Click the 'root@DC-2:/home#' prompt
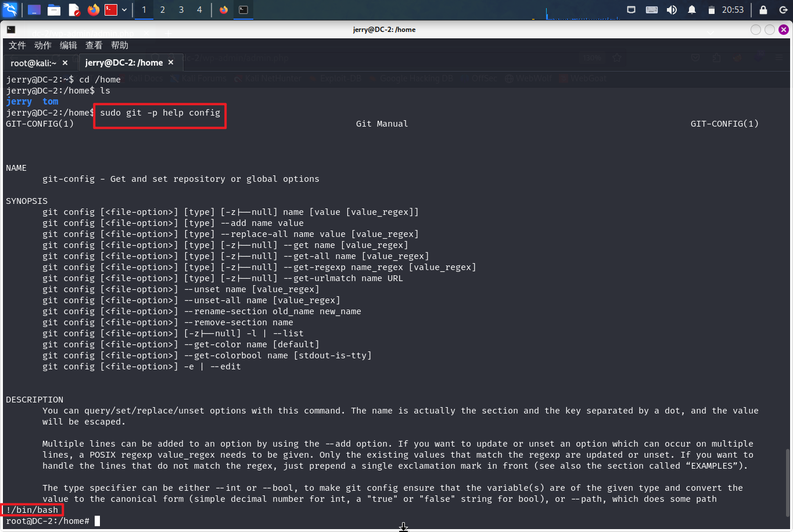Viewport: 793px width, 532px height. [48, 521]
